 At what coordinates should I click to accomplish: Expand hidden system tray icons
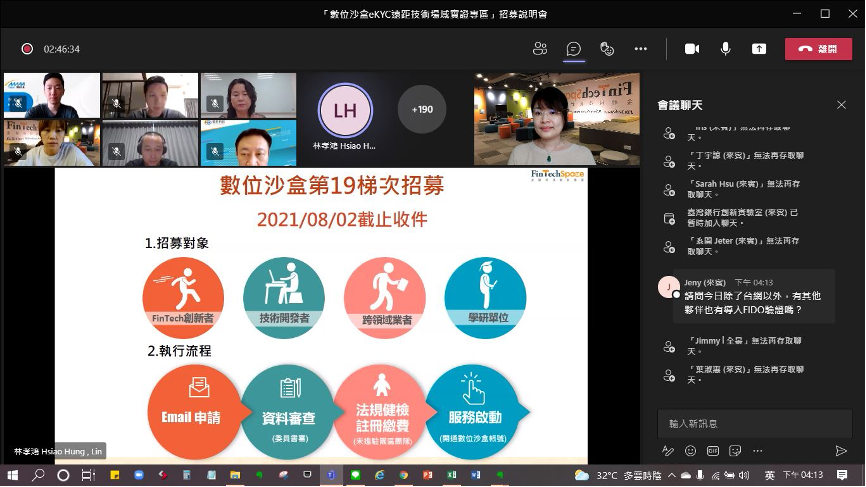click(x=671, y=475)
